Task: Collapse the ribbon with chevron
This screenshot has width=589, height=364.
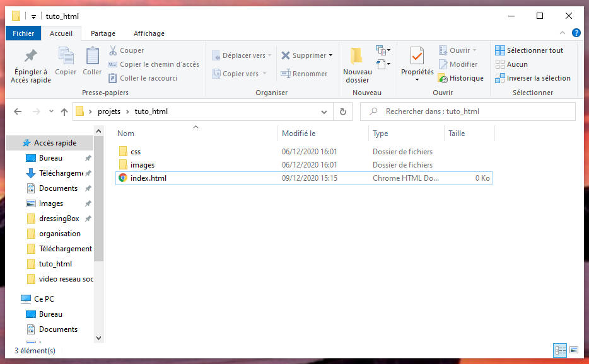Action: point(563,33)
